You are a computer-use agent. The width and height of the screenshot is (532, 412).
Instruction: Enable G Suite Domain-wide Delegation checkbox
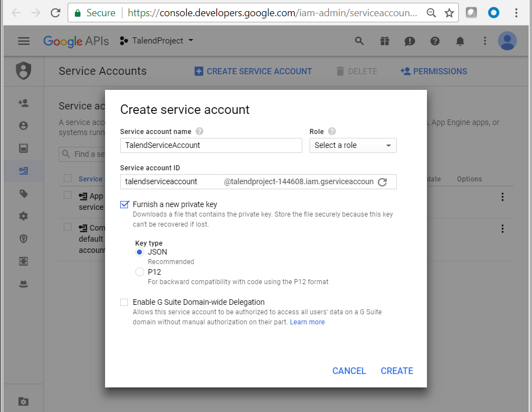124,302
